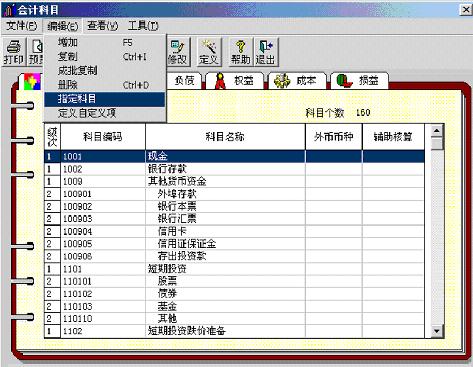Switch to the 成本 tab
Screen dimensions: 473x367
pyautogui.click(x=296, y=81)
